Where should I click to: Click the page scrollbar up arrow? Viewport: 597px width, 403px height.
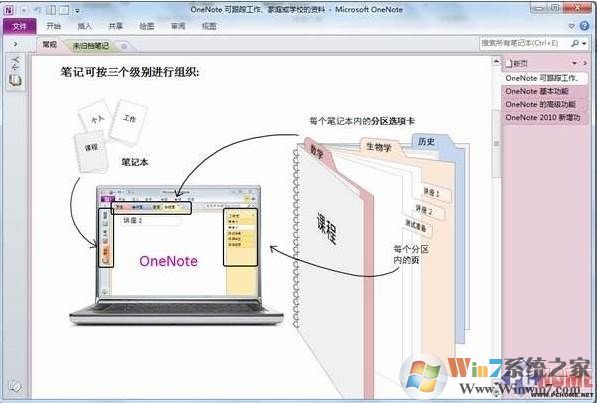coord(496,61)
